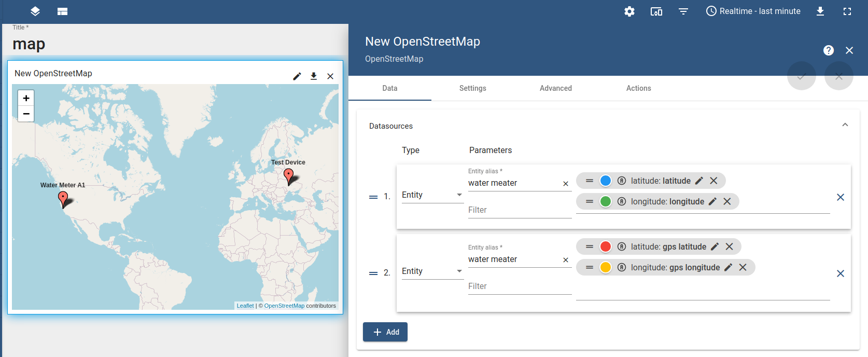
Task: Click the Filter field in datasource 2
Action: click(x=520, y=286)
